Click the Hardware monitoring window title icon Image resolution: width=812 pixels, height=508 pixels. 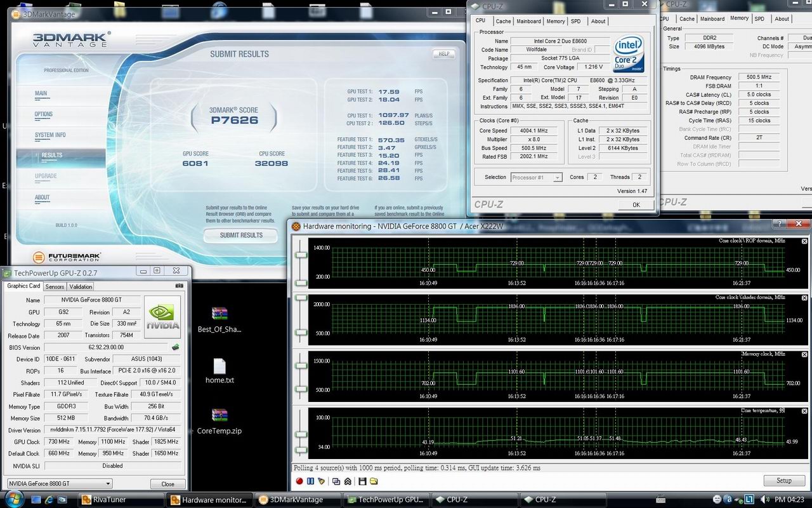coord(296,225)
